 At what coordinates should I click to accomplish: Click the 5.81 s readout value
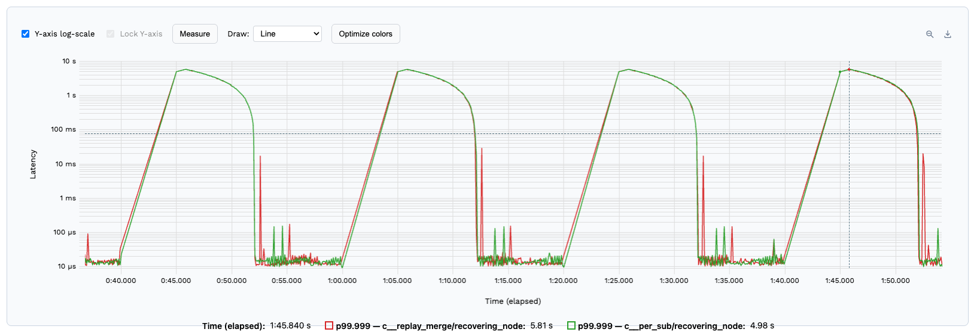[541, 326]
